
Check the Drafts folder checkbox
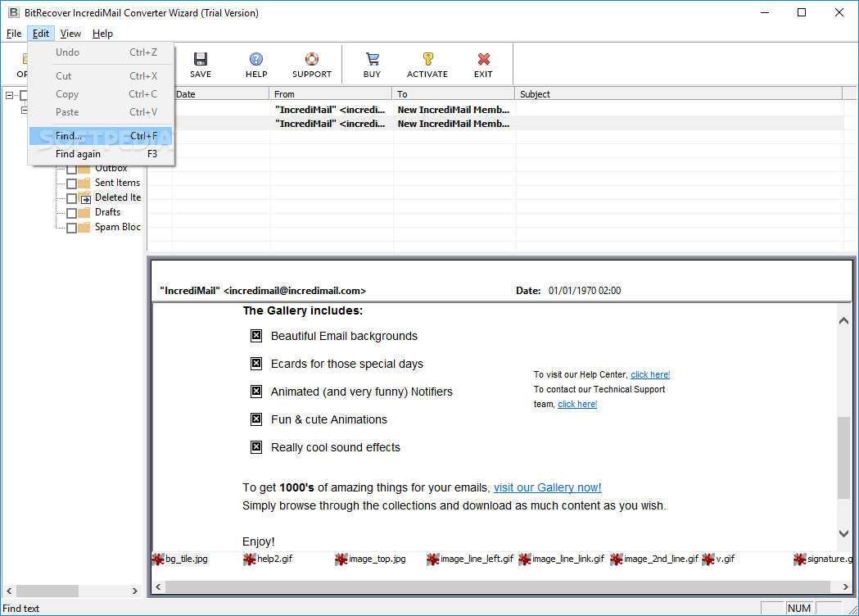coord(71,213)
